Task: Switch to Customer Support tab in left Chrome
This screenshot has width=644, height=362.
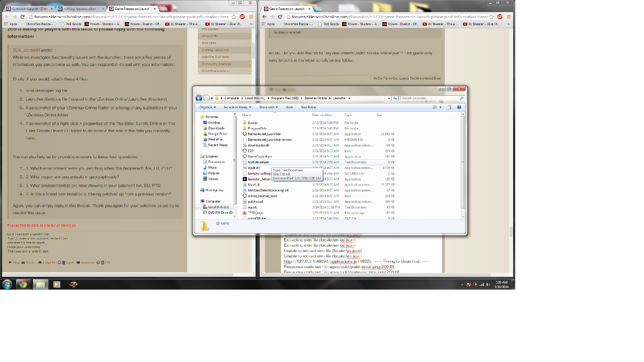Action: (30, 9)
